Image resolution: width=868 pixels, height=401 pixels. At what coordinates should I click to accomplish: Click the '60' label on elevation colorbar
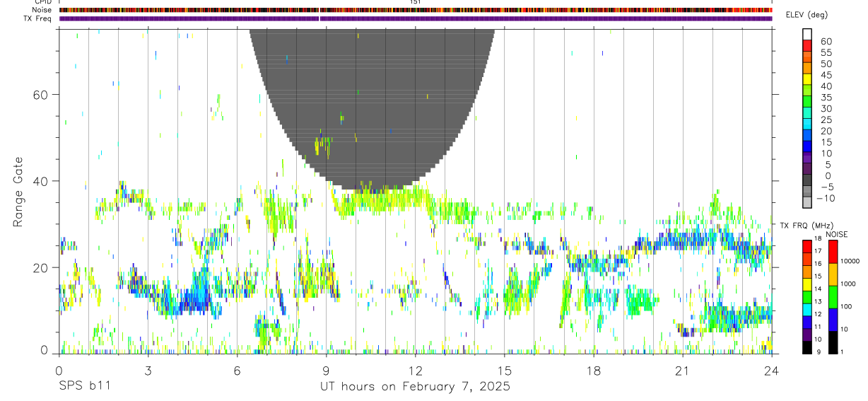pos(826,42)
